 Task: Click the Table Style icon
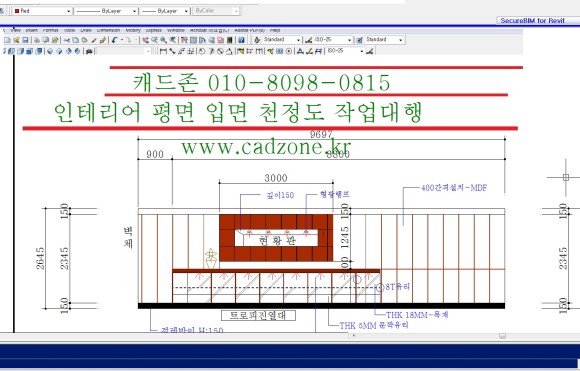coord(359,40)
